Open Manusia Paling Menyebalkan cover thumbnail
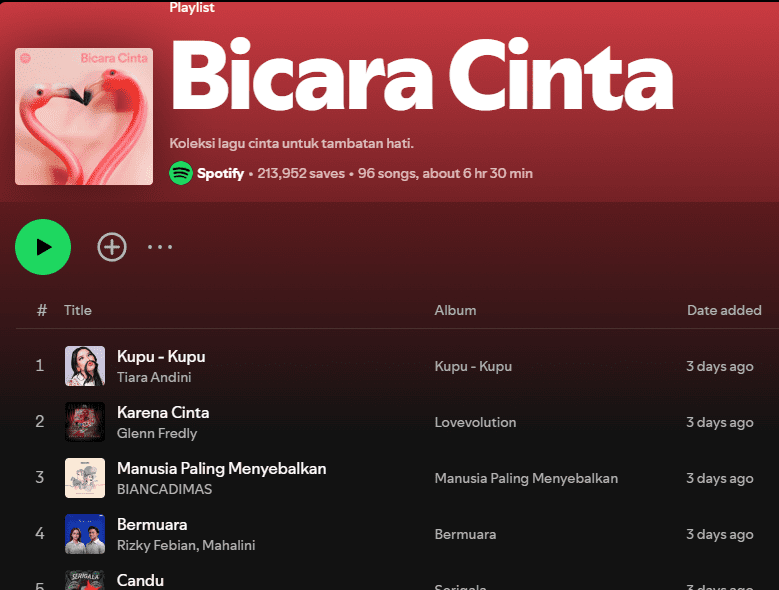This screenshot has height=590, width=779. click(x=85, y=478)
